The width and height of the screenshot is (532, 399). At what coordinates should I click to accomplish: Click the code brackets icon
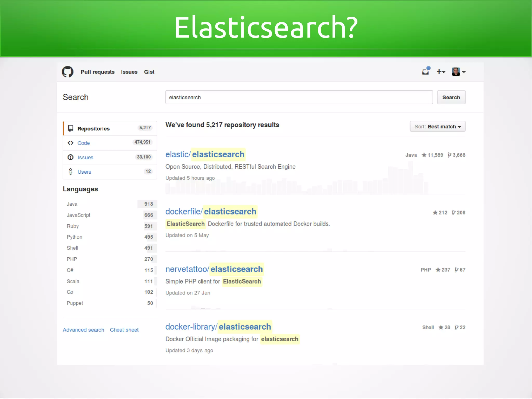point(70,143)
